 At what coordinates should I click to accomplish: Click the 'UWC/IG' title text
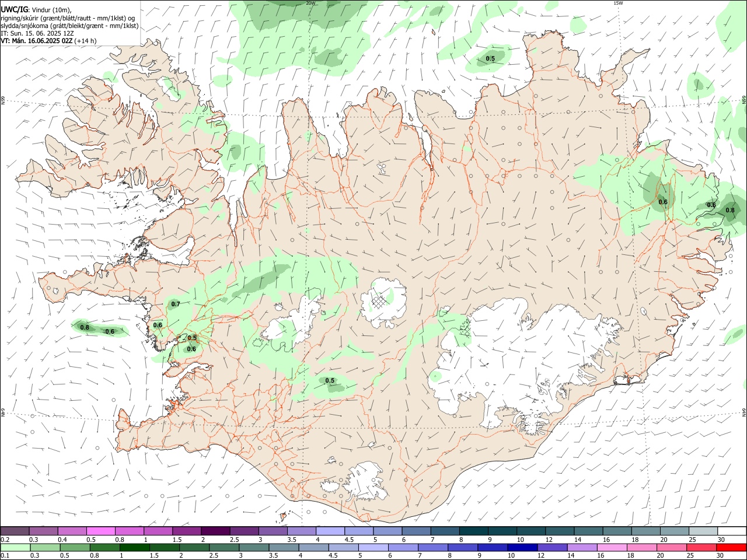click(14, 9)
